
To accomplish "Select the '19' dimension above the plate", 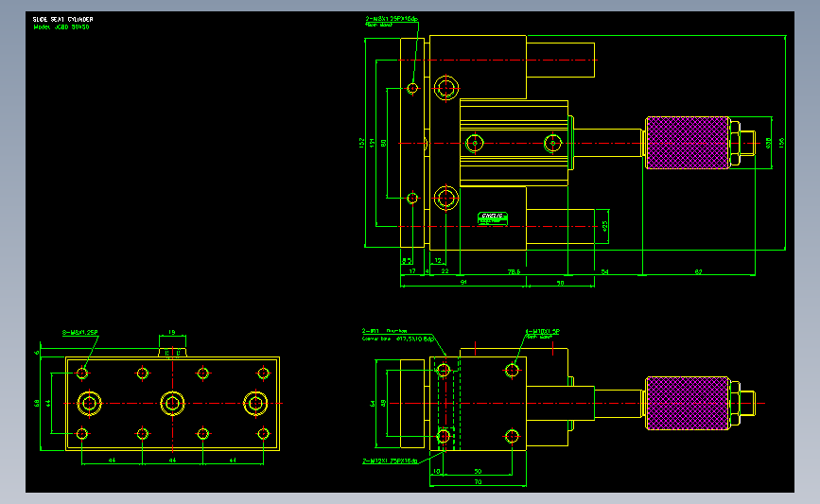I will point(172,333).
